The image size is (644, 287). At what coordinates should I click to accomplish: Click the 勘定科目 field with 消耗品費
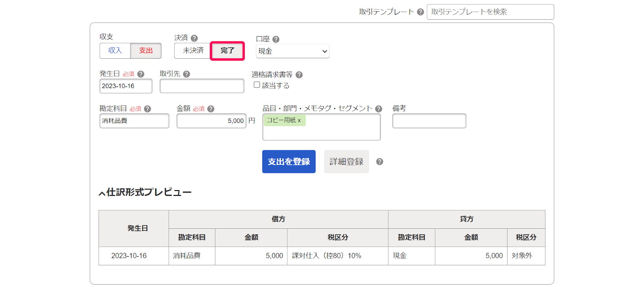pyautogui.click(x=134, y=121)
